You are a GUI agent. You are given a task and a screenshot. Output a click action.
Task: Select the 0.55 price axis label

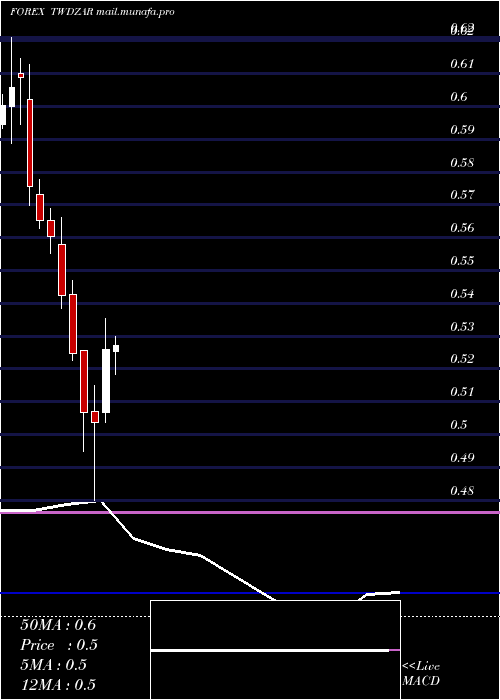462,261
